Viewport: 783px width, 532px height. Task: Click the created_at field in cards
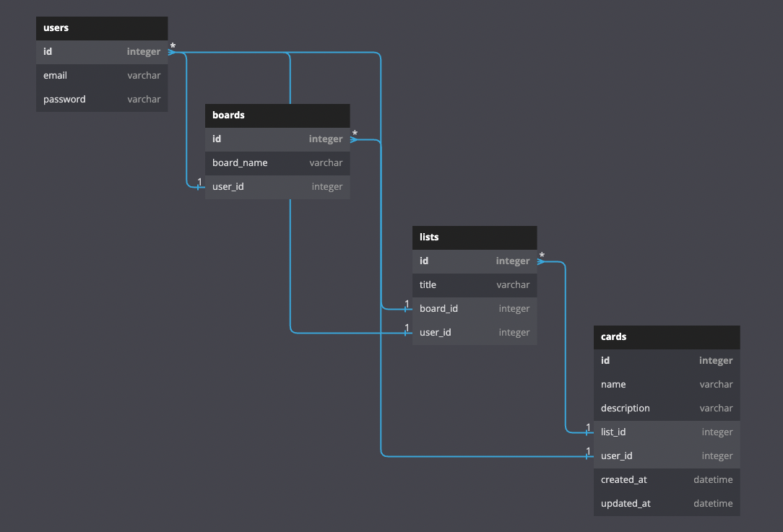point(667,480)
